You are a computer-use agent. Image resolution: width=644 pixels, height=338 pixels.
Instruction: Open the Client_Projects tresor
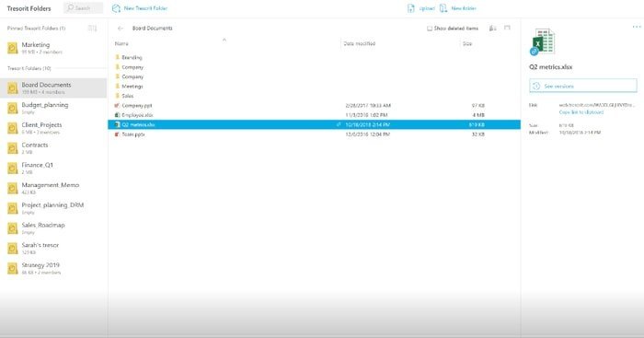click(x=53, y=128)
